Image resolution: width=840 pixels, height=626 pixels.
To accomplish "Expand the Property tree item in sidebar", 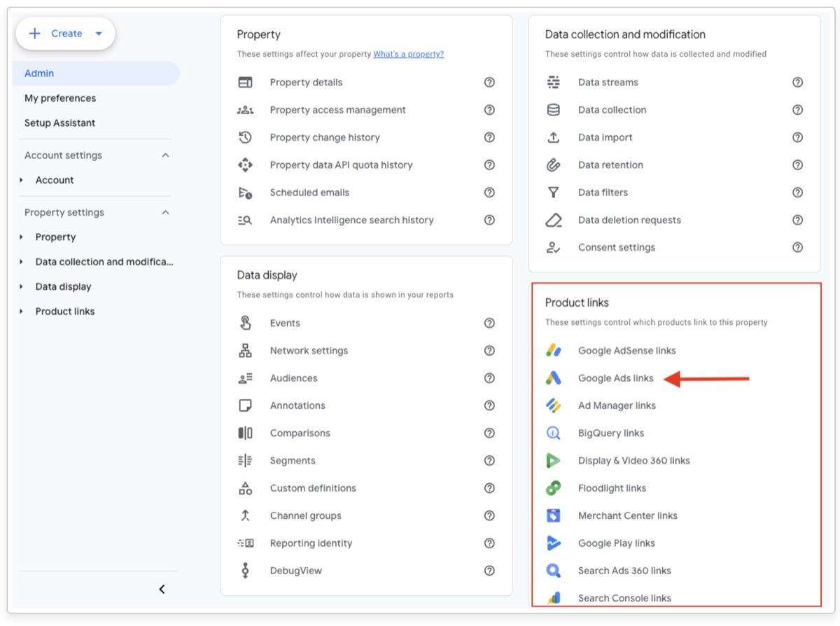I will (22, 237).
